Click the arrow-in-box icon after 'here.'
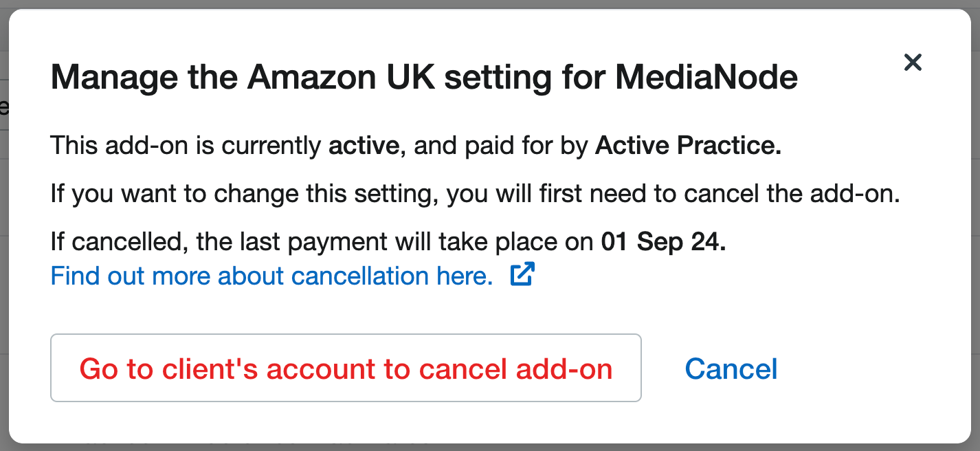 522,275
